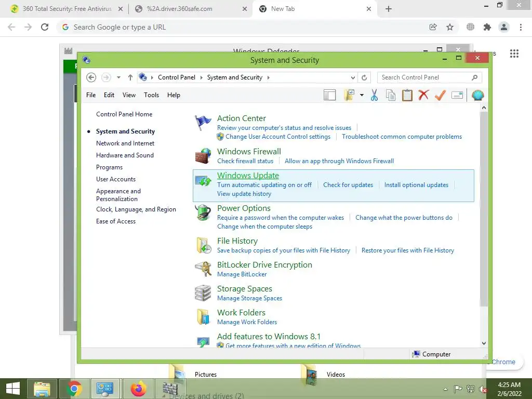The width and height of the screenshot is (532, 399).
Task: Click the BitLocker Drive Encryption keys icon
Action: pyautogui.click(x=203, y=269)
